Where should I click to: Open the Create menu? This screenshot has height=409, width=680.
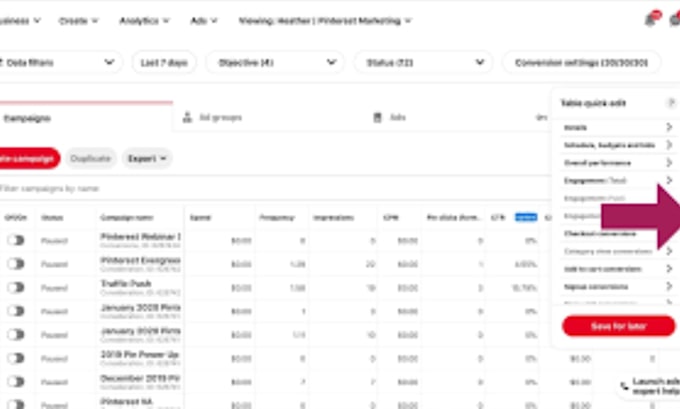78,20
